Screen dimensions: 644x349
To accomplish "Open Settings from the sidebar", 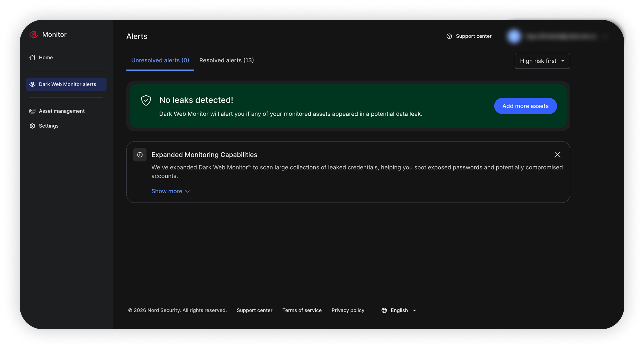I will [x=66, y=126].
